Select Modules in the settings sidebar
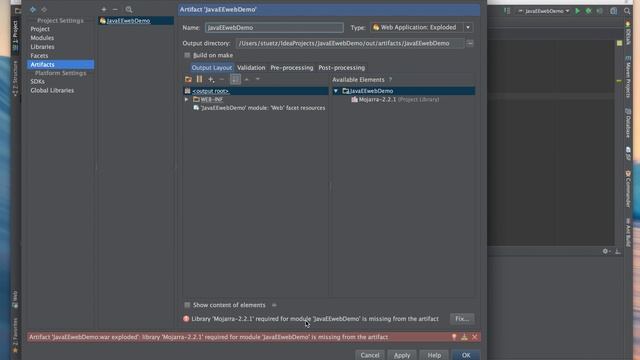640x360 pixels. click(42, 38)
